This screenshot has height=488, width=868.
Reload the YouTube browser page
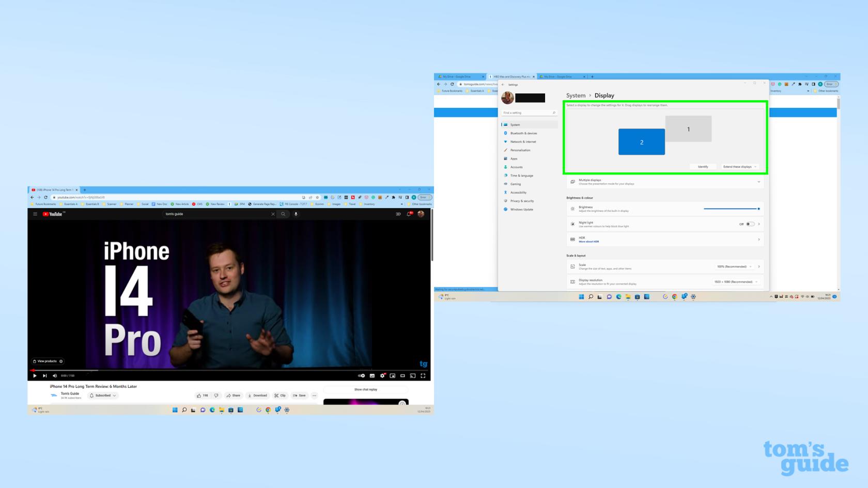coord(45,197)
